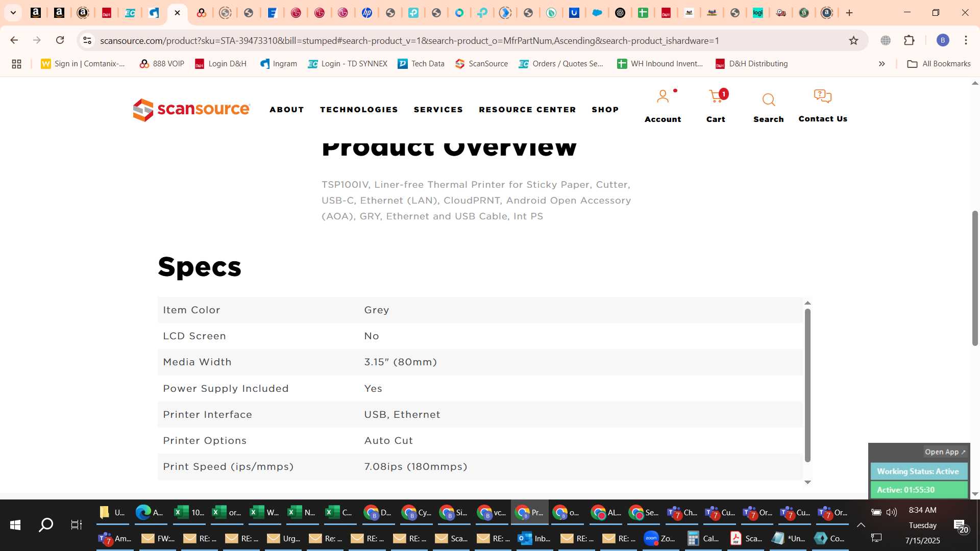The image size is (980, 551).
Task: Open the Chrome profile avatar B
Action: 943,40
